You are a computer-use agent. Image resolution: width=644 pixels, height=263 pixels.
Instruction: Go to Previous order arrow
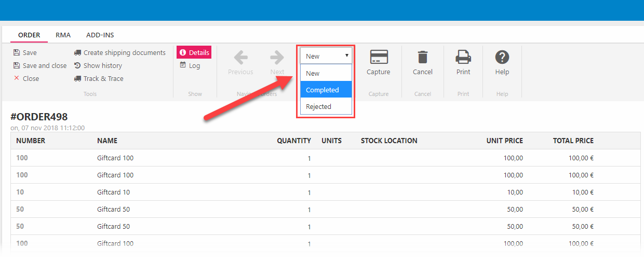coord(240,58)
